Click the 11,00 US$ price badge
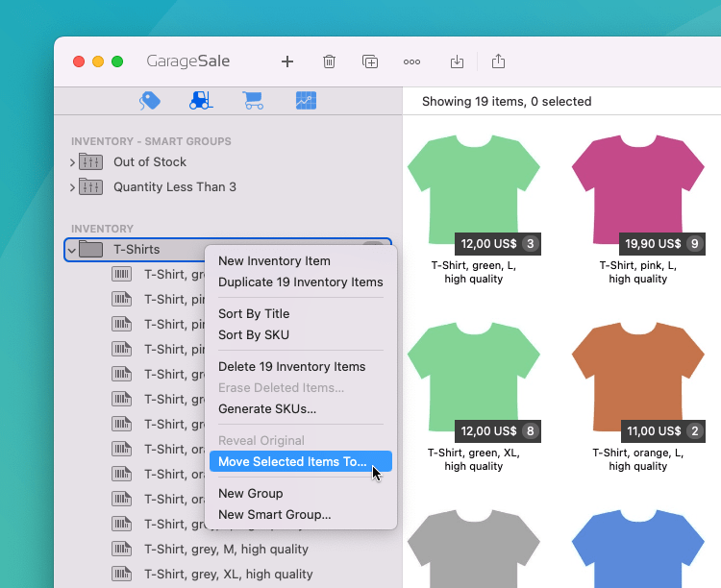This screenshot has height=588, width=721. pyautogui.click(x=663, y=431)
